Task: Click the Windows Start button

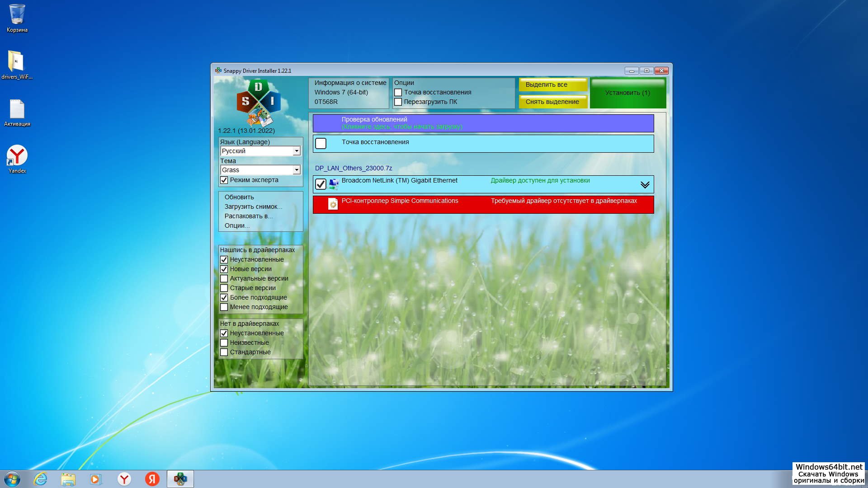Action: coord(12,479)
